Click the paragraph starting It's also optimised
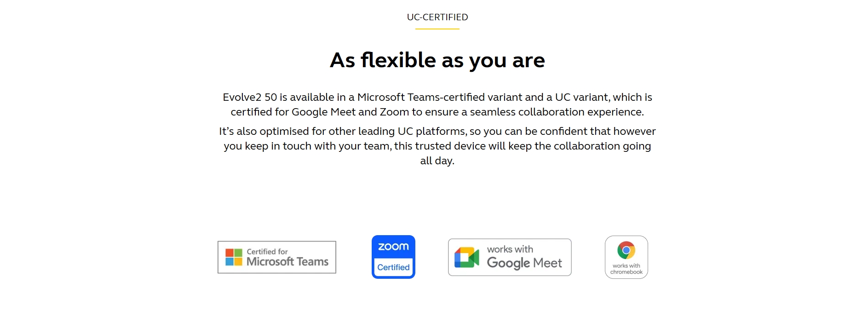 click(437, 146)
